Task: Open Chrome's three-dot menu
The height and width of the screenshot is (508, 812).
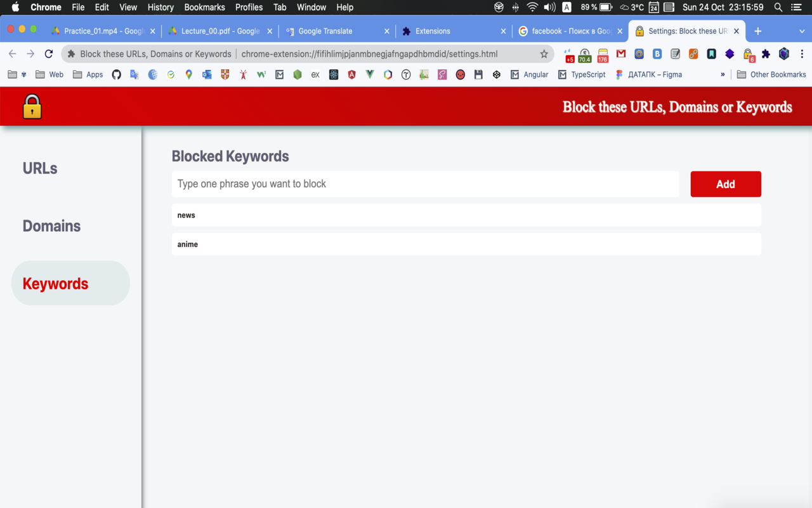Action: point(802,54)
